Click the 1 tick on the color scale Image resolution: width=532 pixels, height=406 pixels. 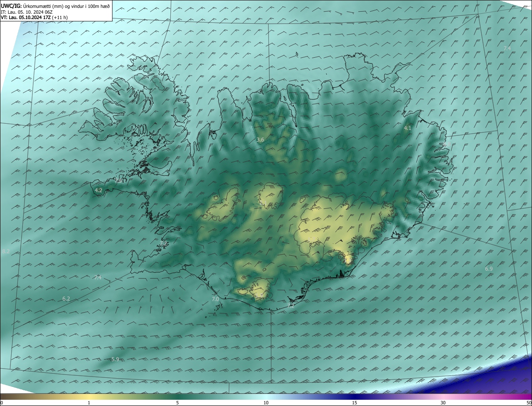[89, 403]
